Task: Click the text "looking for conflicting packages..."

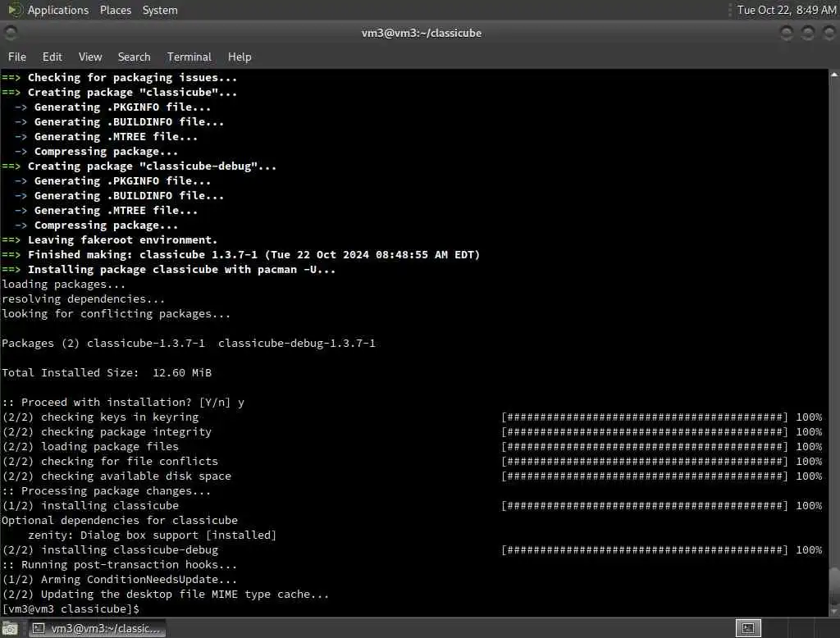Action: point(116,314)
